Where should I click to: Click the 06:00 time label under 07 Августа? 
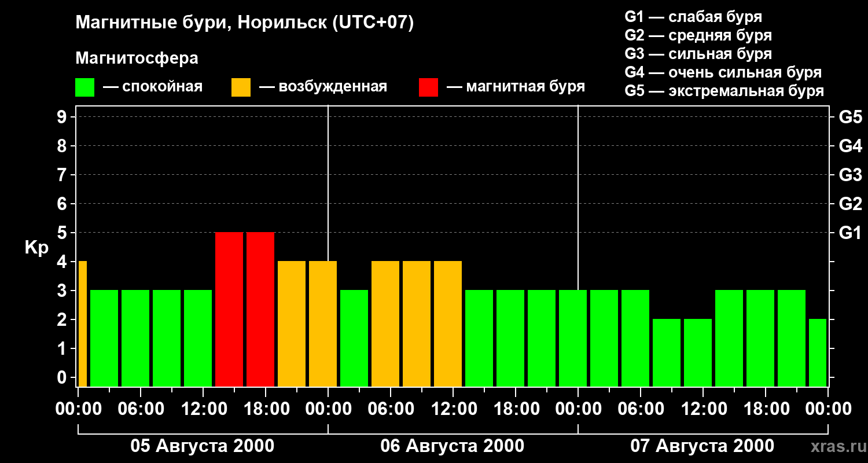pos(641,409)
